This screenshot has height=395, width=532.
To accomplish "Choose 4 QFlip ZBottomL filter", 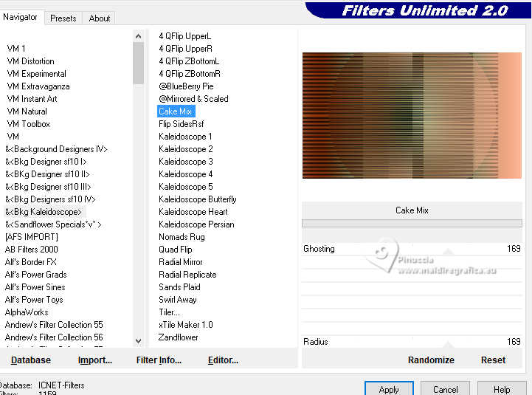I will click(x=189, y=61).
